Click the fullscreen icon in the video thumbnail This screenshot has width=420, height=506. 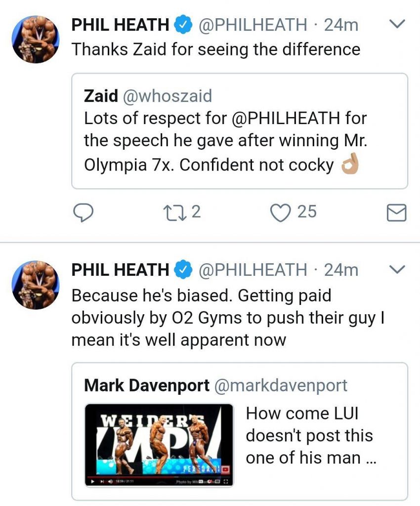[226, 481]
